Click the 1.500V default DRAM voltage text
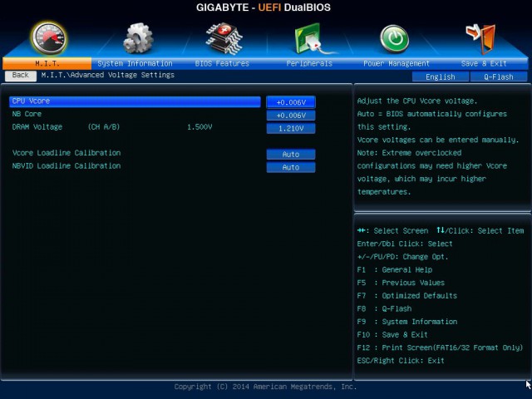Viewport: 532px width, 399px height. pos(199,127)
